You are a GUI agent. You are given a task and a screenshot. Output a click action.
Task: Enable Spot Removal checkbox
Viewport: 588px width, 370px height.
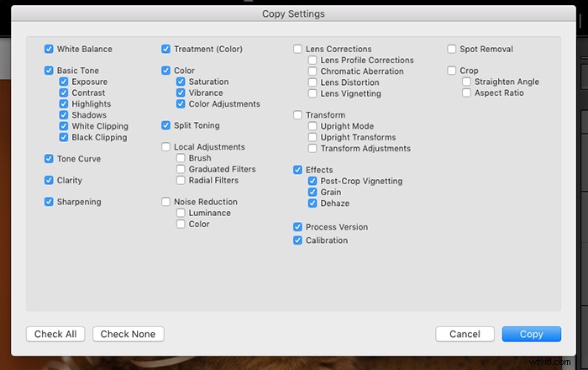pos(452,50)
